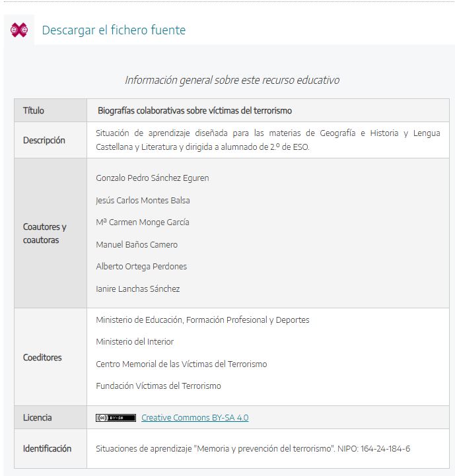This screenshot has width=455, height=476.
Task: Open the Creative Commons BY-SA 4.0 link
Action: pos(195,418)
